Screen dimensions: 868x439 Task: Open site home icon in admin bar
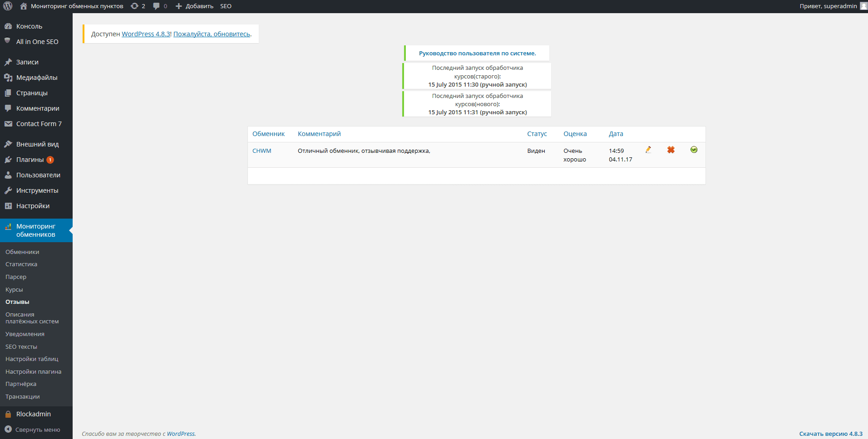pos(24,6)
